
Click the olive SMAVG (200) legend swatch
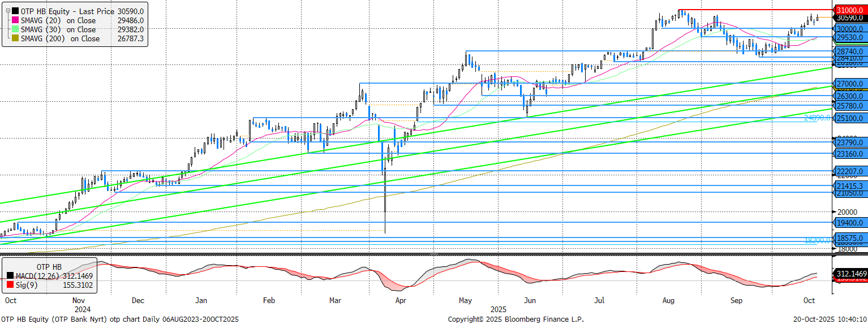[x=15, y=38]
